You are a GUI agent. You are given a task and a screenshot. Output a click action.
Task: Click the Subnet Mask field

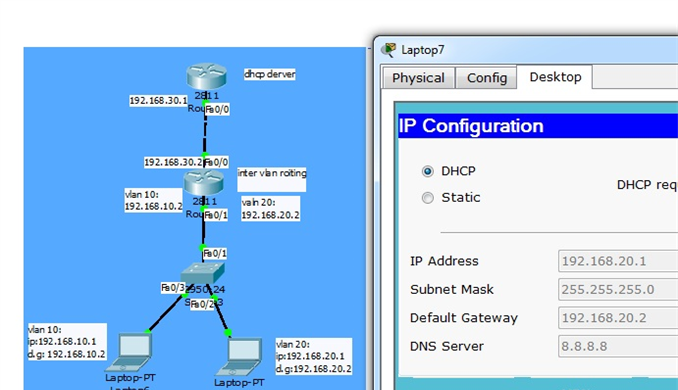pos(618,289)
